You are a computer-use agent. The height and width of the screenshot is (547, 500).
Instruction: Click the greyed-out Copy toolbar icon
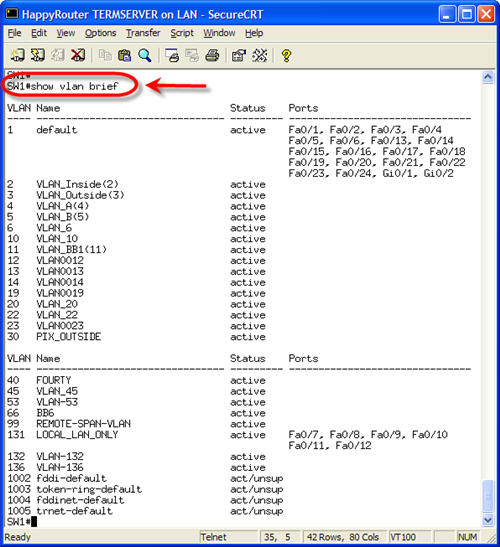pyautogui.click(x=105, y=55)
